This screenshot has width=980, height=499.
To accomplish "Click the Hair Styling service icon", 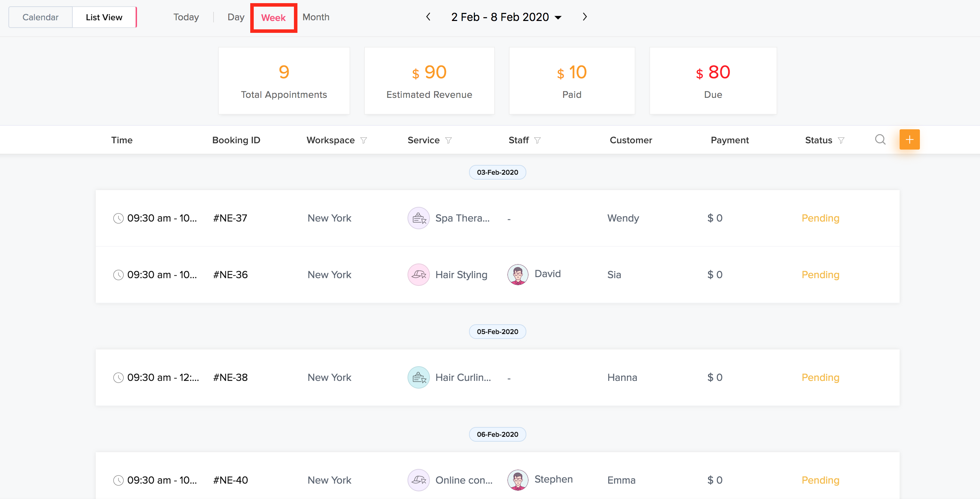I will pos(418,275).
